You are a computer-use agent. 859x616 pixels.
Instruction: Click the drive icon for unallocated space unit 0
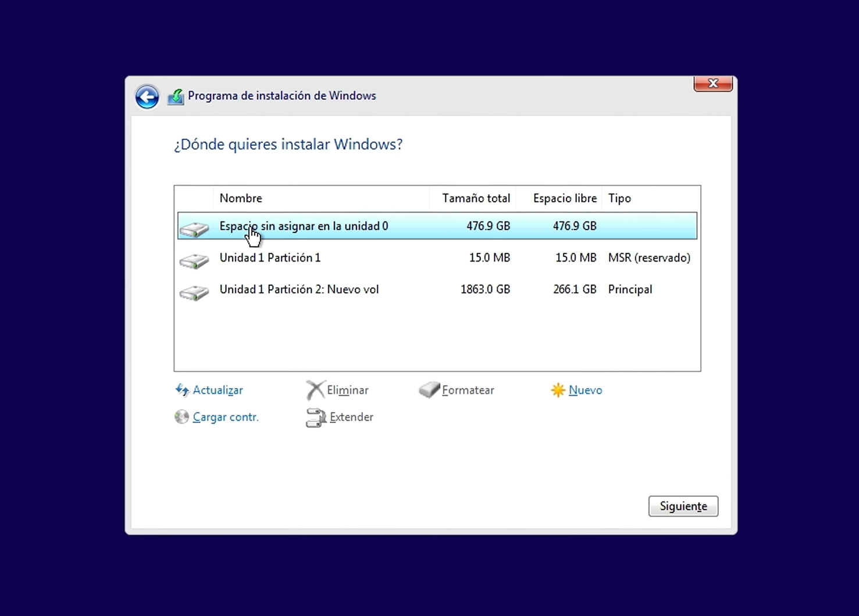[194, 229]
